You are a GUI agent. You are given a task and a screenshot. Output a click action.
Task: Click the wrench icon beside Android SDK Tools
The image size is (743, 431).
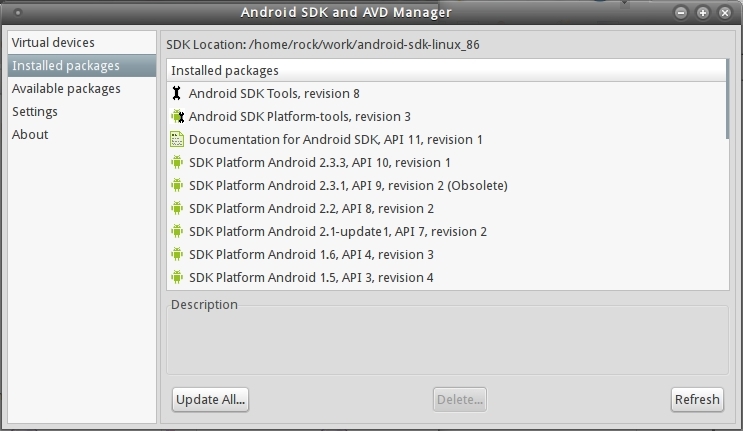pos(176,93)
